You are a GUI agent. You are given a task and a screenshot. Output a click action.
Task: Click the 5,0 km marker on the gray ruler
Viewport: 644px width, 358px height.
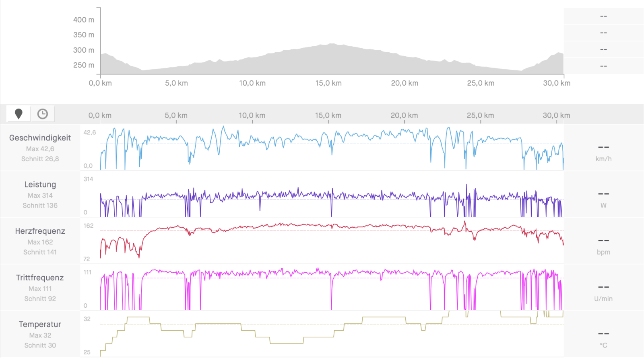click(x=176, y=115)
